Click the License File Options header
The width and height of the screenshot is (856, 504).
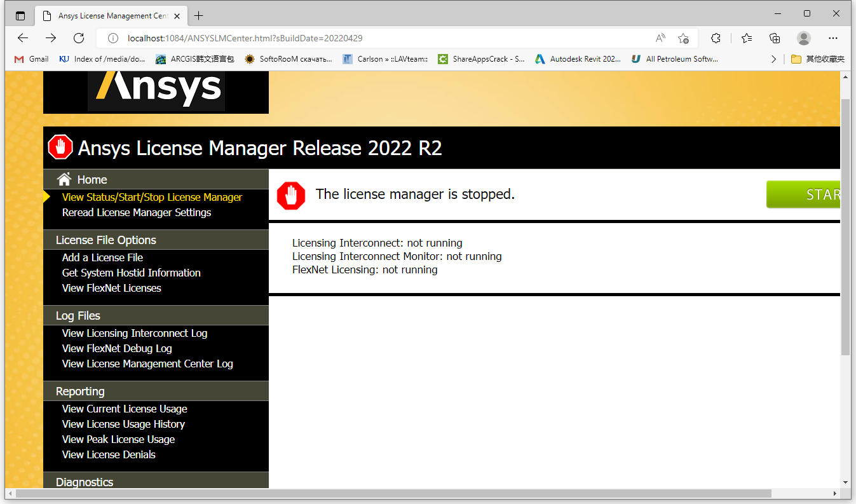tap(156, 240)
